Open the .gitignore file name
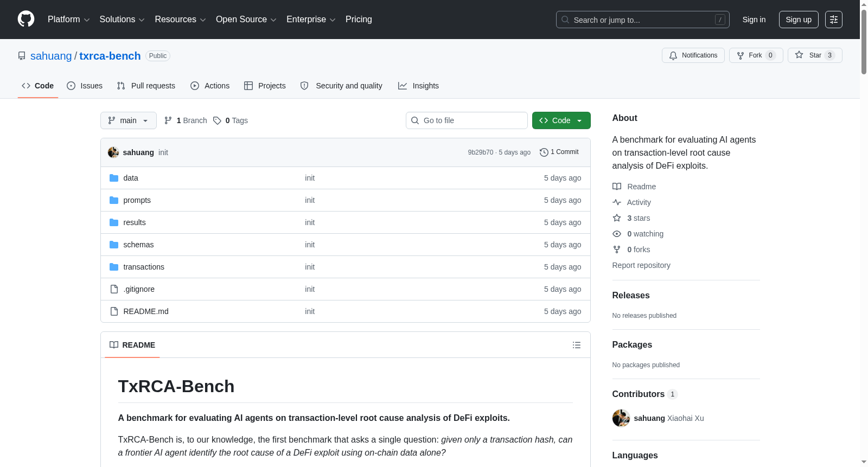This screenshot has height=467, width=868. click(139, 289)
